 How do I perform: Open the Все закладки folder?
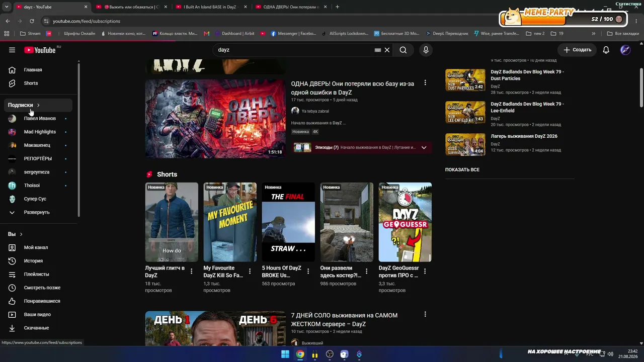coord(623,34)
